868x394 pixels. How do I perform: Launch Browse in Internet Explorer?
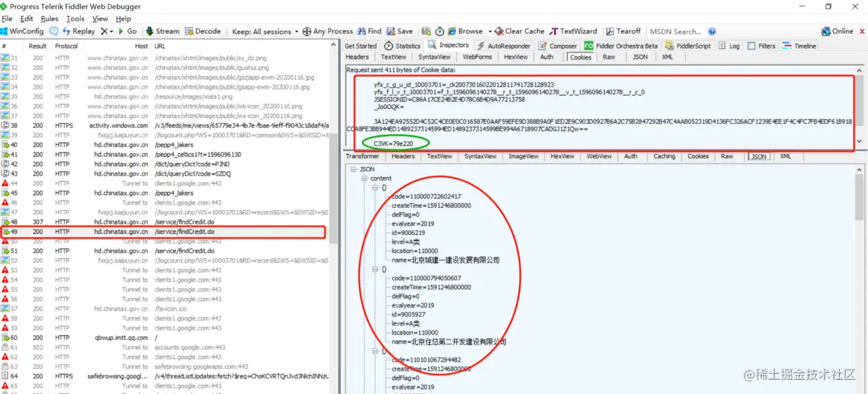click(x=465, y=31)
